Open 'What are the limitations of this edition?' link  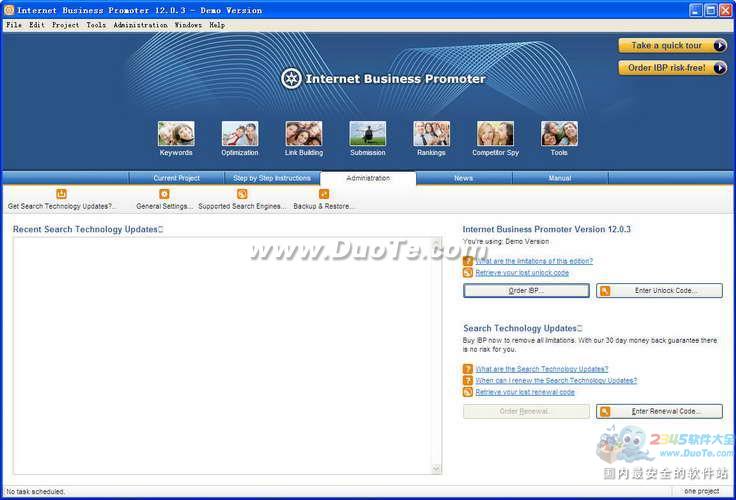click(x=534, y=261)
